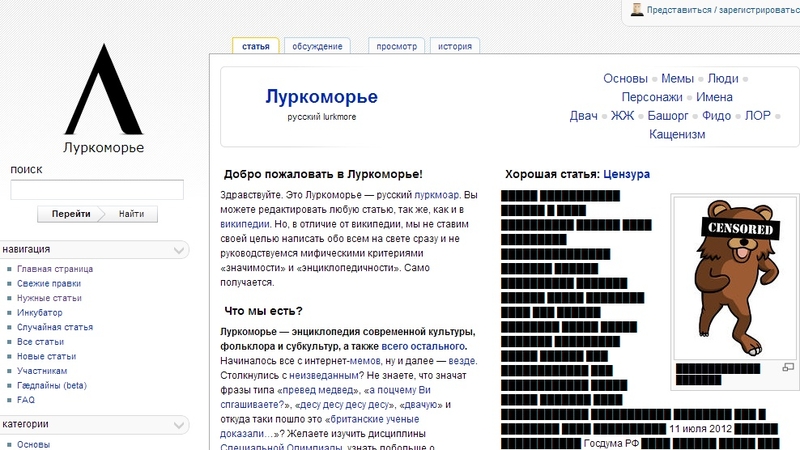Image resolution: width=800 pixels, height=450 pixels.
Task: Open Кащенизм portal link
Action: click(677, 134)
